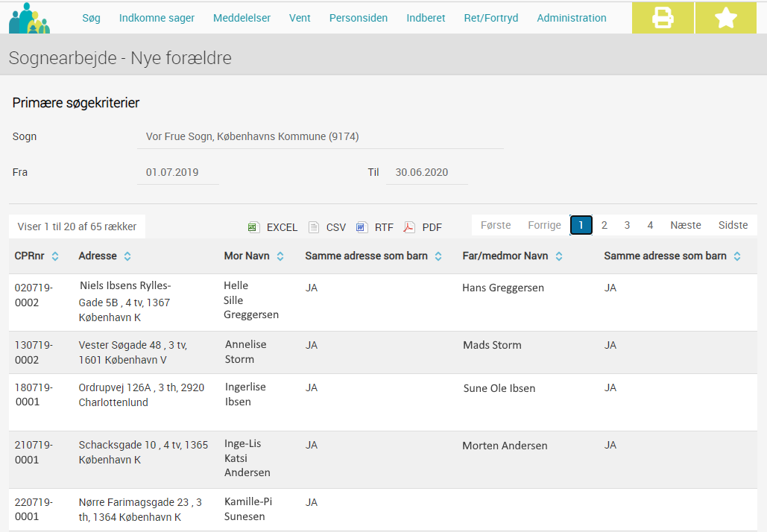Image resolution: width=767 pixels, height=532 pixels.
Task: Select CPR number 210719-0001
Action: (x=34, y=452)
